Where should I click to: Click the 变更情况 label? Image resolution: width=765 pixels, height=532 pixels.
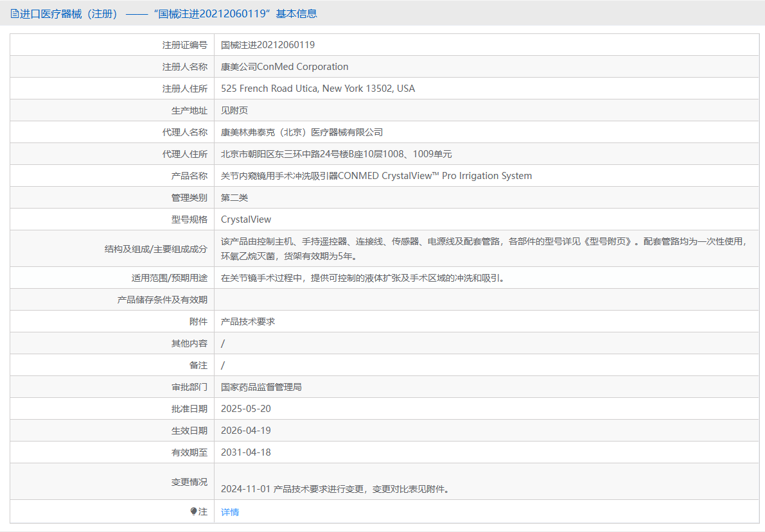[189, 482]
